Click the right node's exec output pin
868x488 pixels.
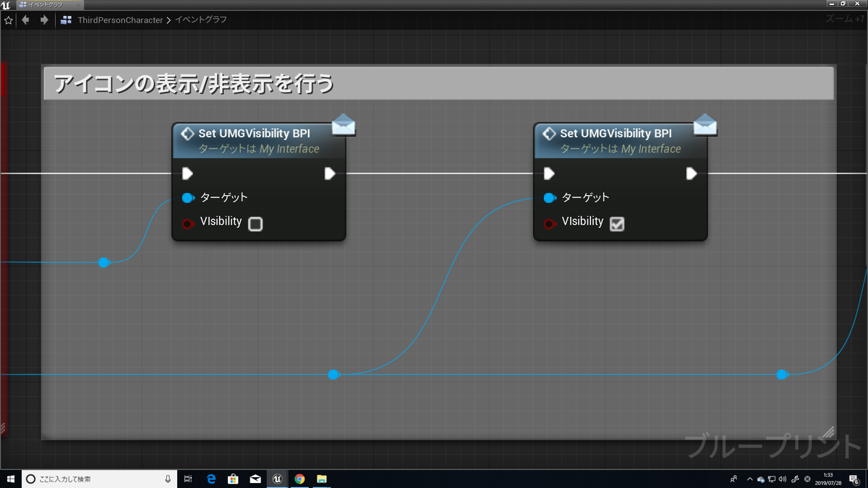(x=692, y=174)
